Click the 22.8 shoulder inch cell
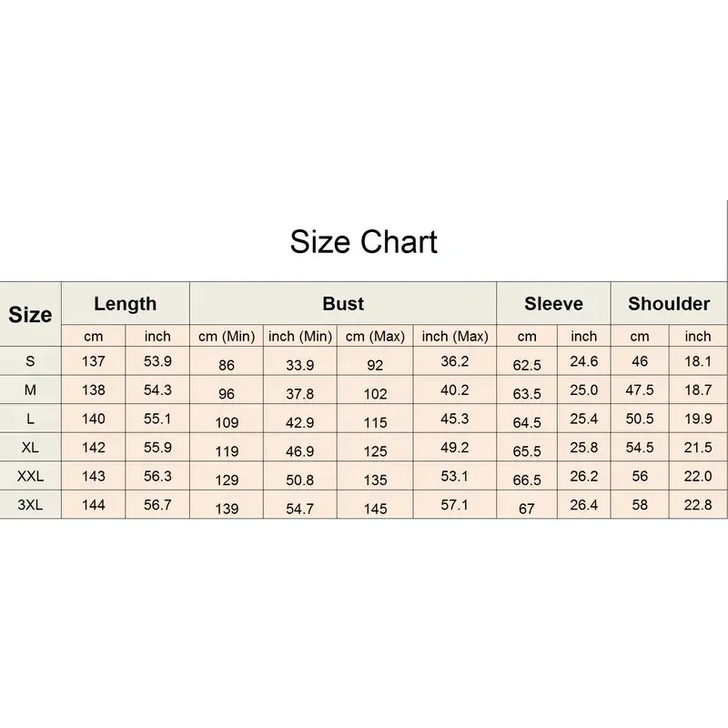Viewport: 728px width, 728px height. pyautogui.click(x=698, y=505)
